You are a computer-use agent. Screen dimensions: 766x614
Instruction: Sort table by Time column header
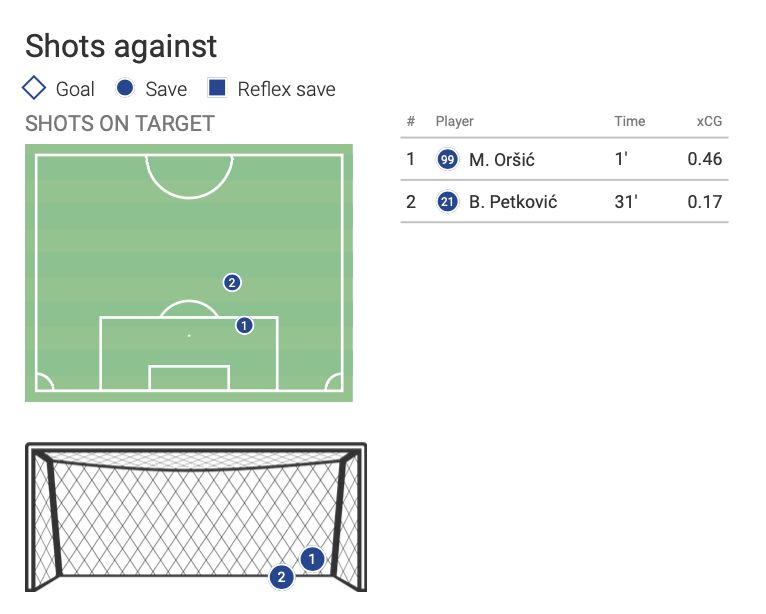click(629, 121)
